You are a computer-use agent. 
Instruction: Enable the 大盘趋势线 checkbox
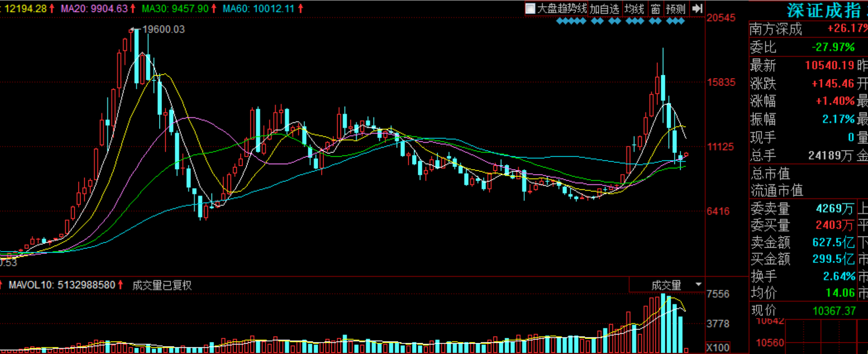point(530,9)
